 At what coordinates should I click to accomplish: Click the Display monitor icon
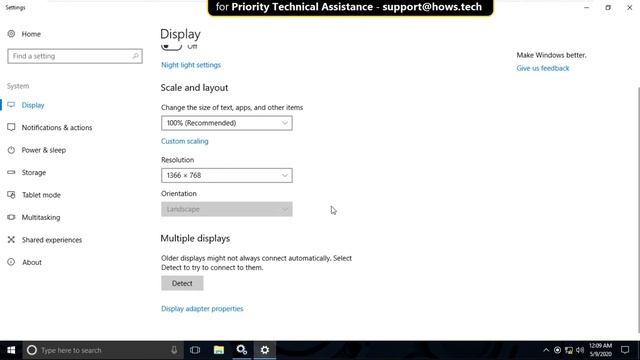coord(11,105)
